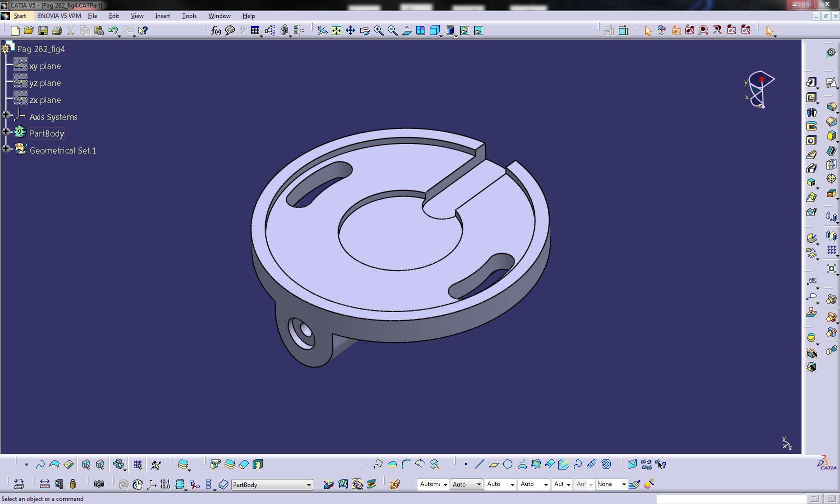
Task: Click the Circle tool in bottom toolbar
Action: click(508, 464)
